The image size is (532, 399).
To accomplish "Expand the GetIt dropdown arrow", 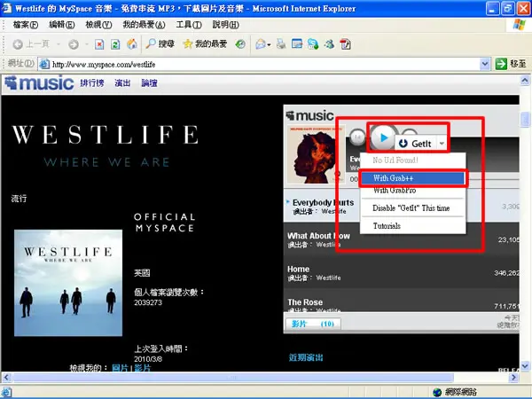I will [442, 144].
